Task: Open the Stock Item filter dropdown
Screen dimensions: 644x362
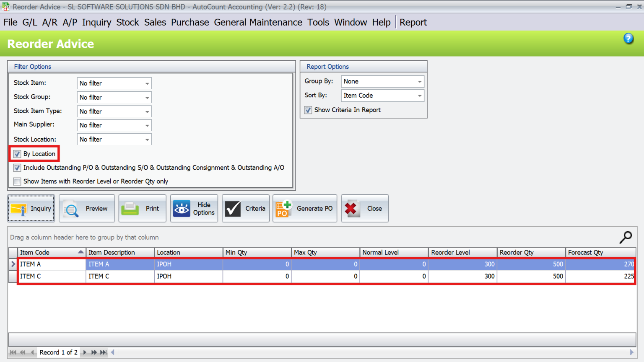Action: tap(147, 83)
